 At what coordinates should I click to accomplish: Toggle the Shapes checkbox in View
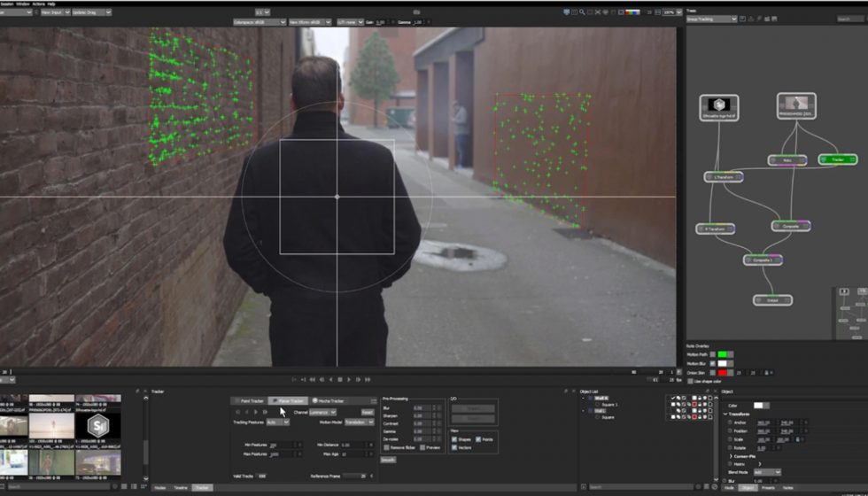pyautogui.click(x=453, y=438)
